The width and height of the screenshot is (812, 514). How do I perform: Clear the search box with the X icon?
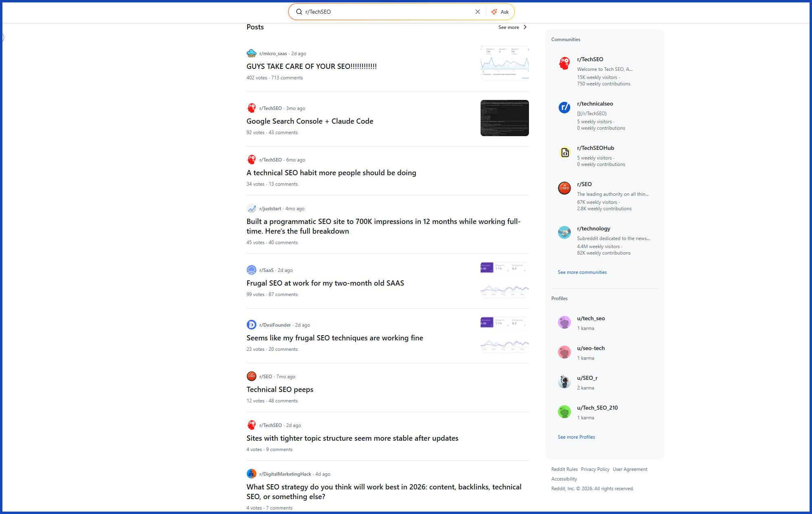(478, 12)
